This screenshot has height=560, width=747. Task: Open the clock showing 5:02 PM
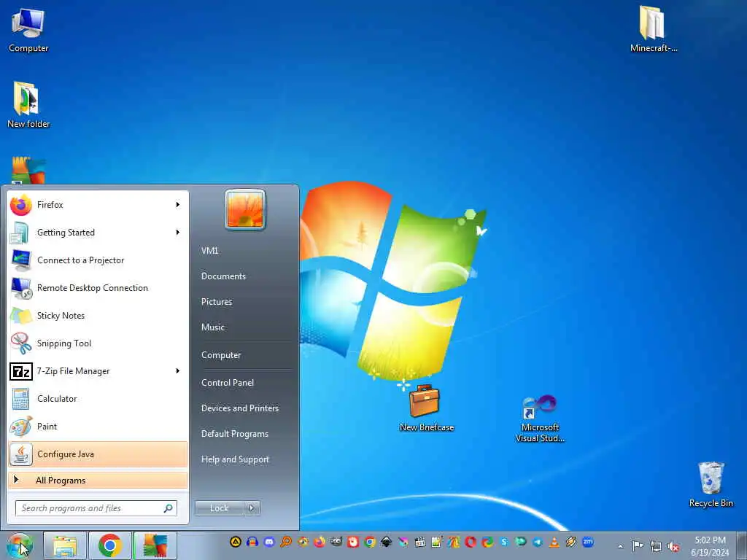tap(710, 546)
